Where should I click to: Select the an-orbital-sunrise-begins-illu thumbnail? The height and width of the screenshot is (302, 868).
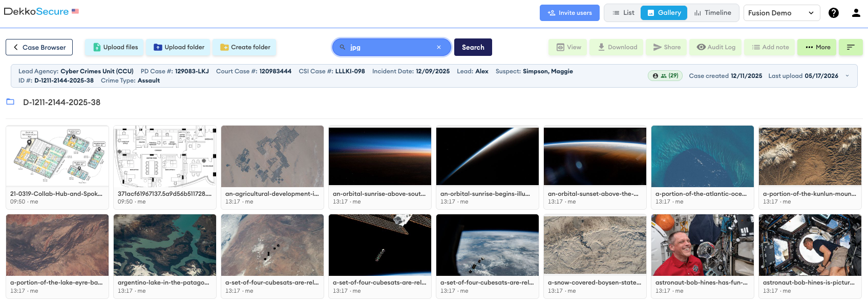tap(488, 156)
